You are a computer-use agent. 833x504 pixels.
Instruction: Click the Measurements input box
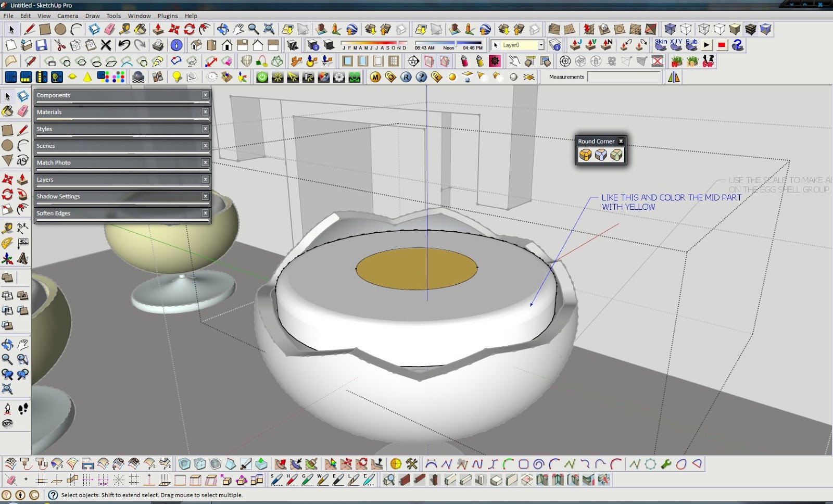pos(624,77)
